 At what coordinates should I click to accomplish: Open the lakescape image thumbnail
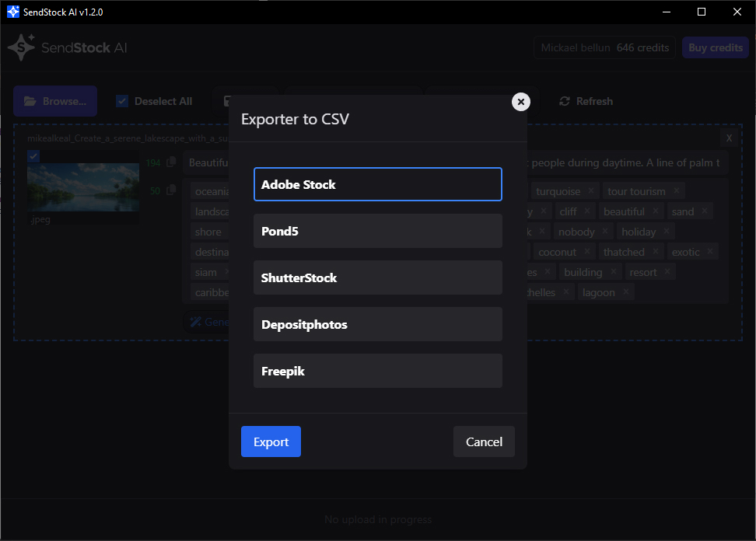(83, 187)
